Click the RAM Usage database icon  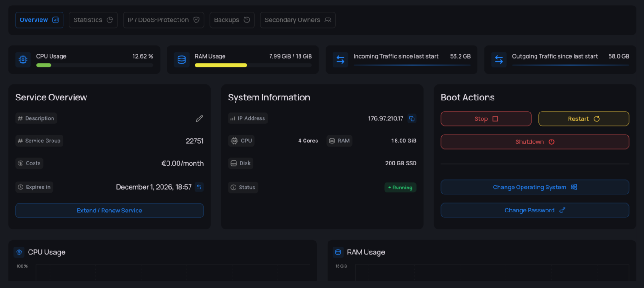click(182, 59)
